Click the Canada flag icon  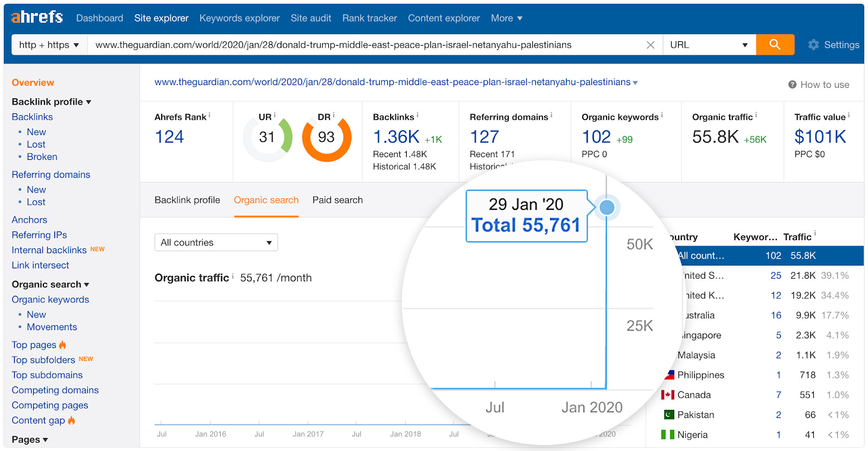pyautogui.click(x=668, y=395)
